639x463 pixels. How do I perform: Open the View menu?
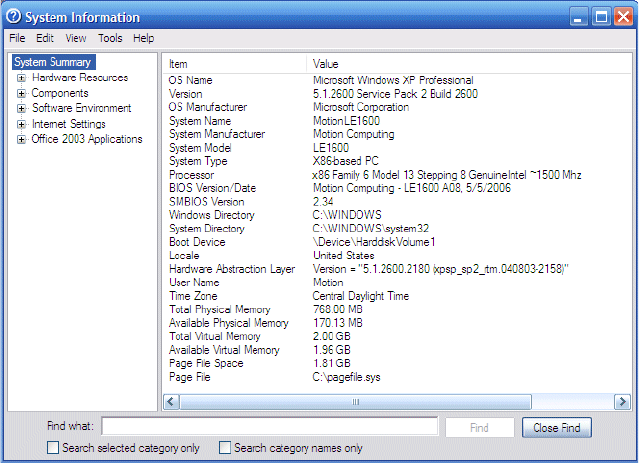click(76, 38)
